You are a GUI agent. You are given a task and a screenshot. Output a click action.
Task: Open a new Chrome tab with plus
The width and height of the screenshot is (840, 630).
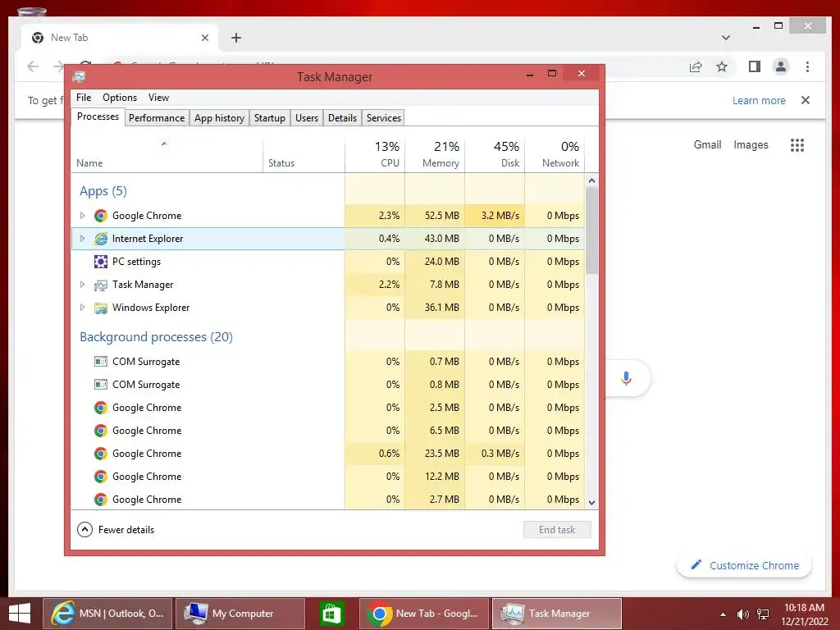236,38
